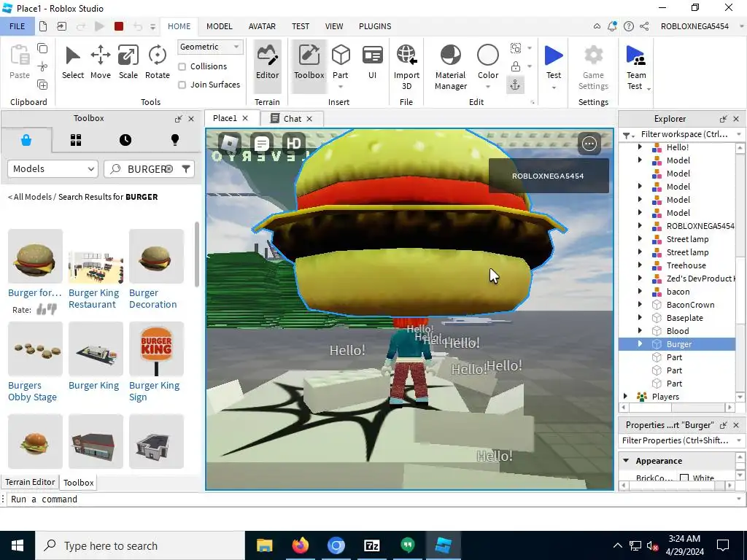The height and width of the screenshot is (560, 747).
Task: Stop the running playtest (red square)
Action: pyautogui.click(x=119, y=26)
